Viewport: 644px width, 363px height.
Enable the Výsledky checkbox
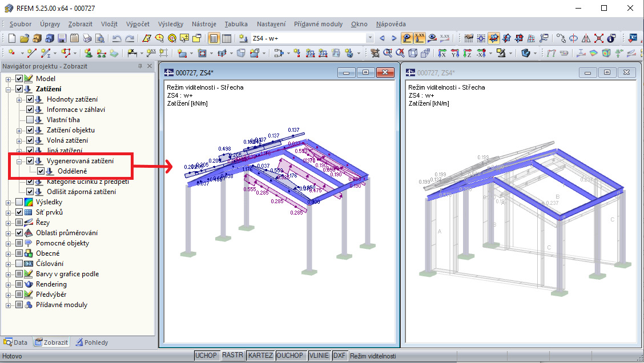pyautogui.click(x=19, y=201)
